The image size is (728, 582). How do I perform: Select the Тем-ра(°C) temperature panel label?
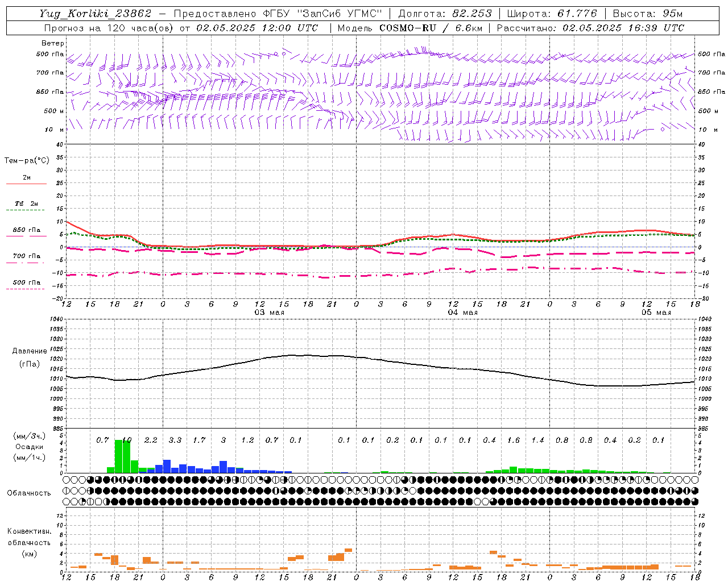pyautogui.click(x=27, y=161)
